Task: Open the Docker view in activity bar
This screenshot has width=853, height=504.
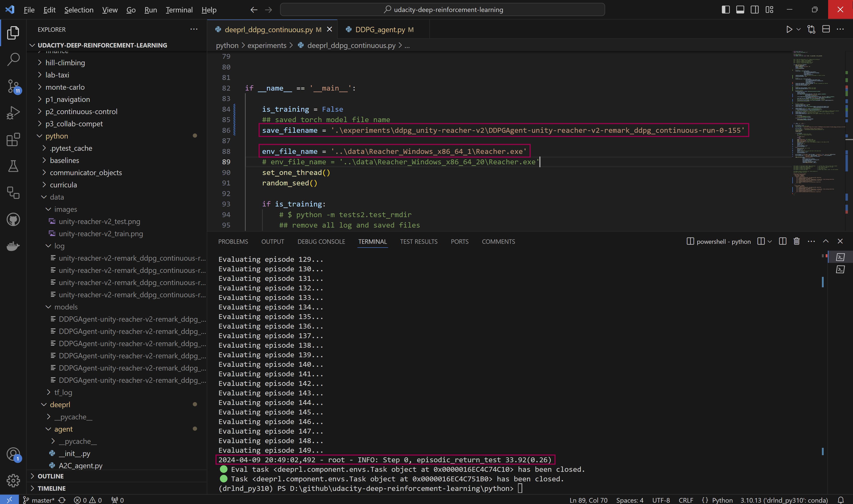Action: (13, 246)
